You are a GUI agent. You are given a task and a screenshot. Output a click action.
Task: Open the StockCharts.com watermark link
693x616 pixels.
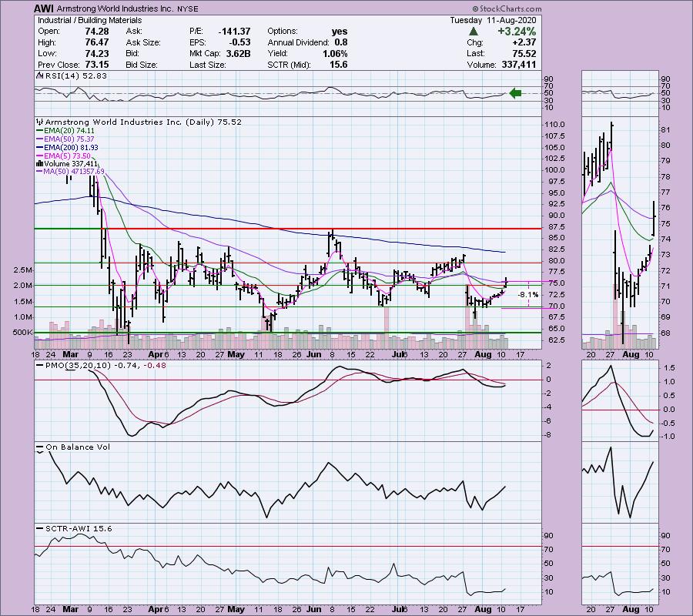tap(507, 8)
